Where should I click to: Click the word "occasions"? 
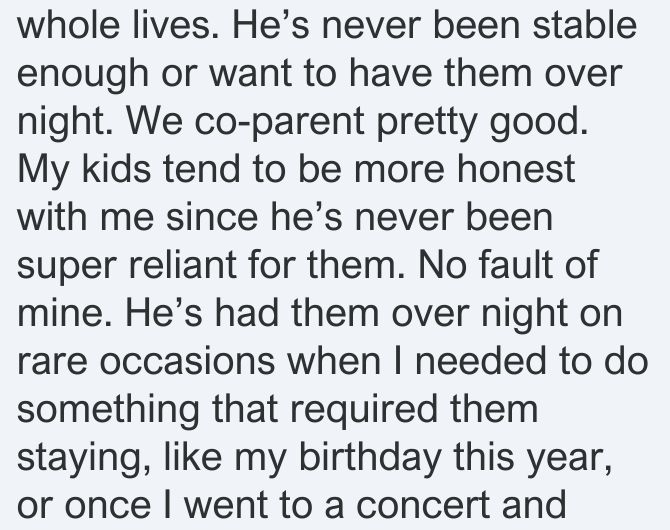187,360
